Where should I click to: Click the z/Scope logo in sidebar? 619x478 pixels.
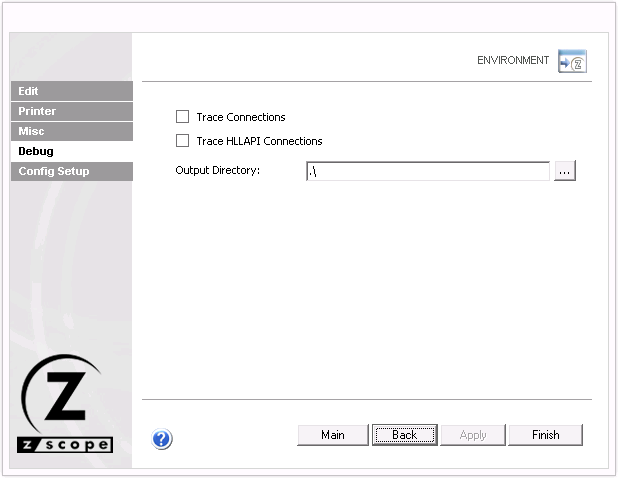(x=65, y=404)
